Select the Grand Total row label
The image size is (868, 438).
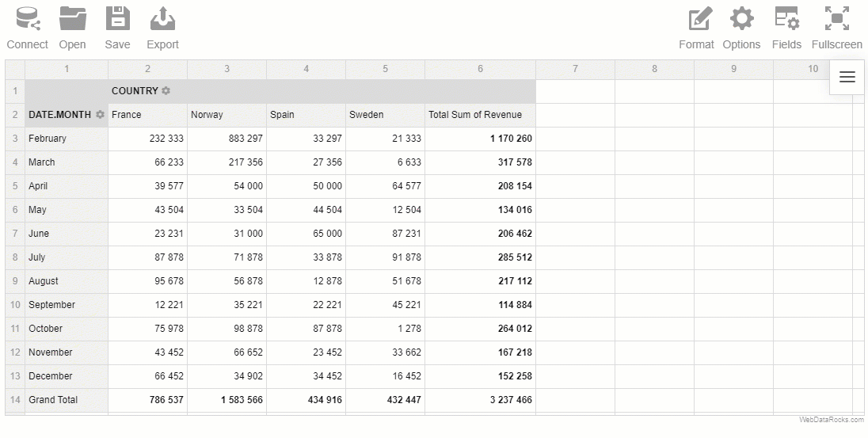(x=67, y=400)
